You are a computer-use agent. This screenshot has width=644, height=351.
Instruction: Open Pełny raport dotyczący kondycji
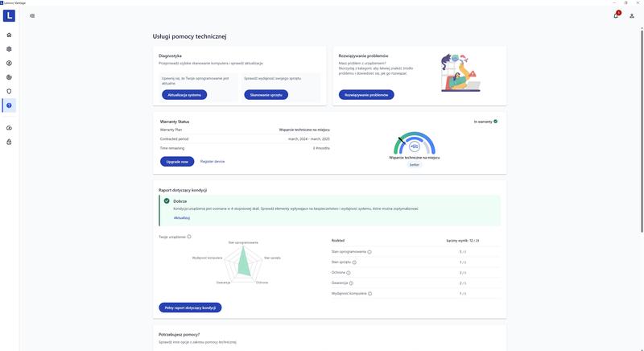point(190,308)
